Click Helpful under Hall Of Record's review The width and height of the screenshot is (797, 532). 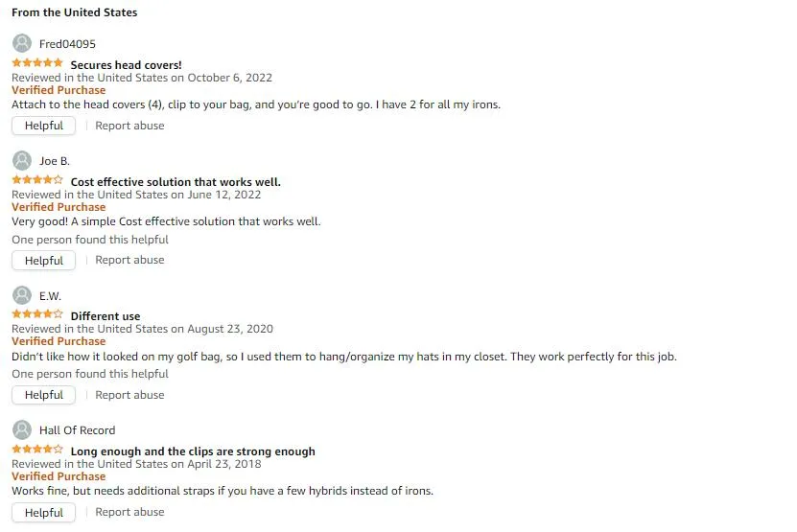[x=44, y=512]
